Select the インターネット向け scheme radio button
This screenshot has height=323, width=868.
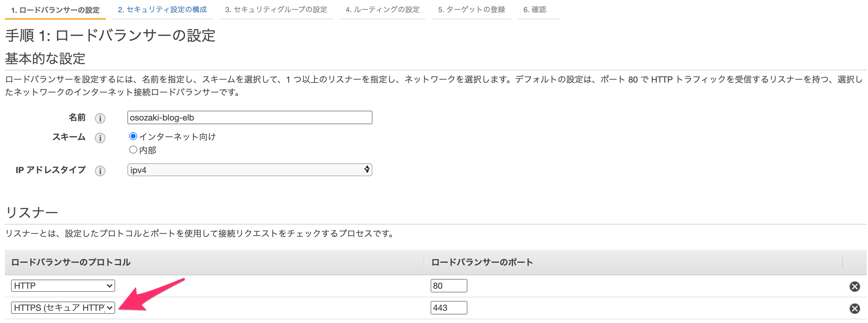point(133,136)
